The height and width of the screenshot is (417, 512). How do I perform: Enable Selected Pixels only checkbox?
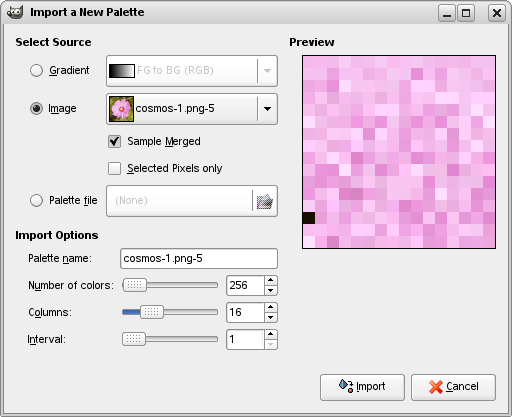114,168
